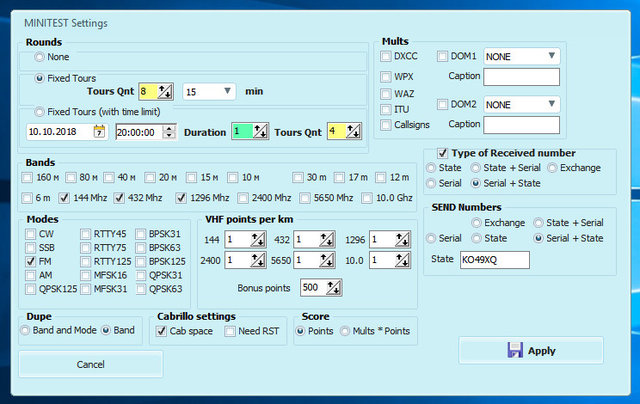Select the Band dupe option
This screenshot has height=404, width=640.
[106, 330]
